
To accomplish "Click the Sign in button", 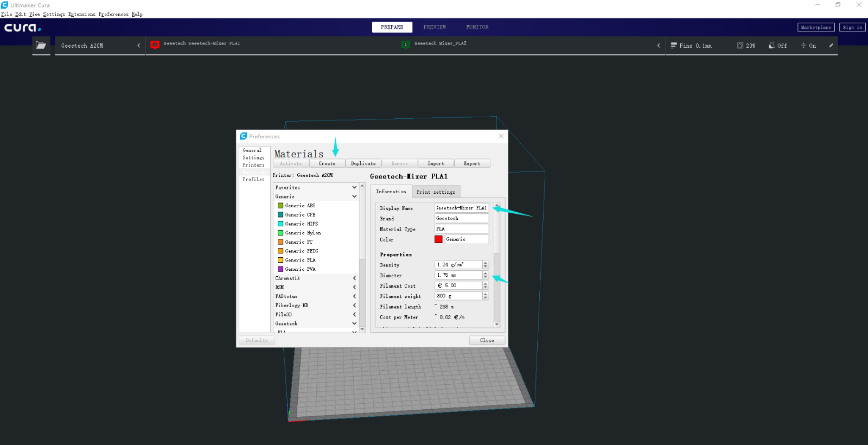I will tap(852, 27).
